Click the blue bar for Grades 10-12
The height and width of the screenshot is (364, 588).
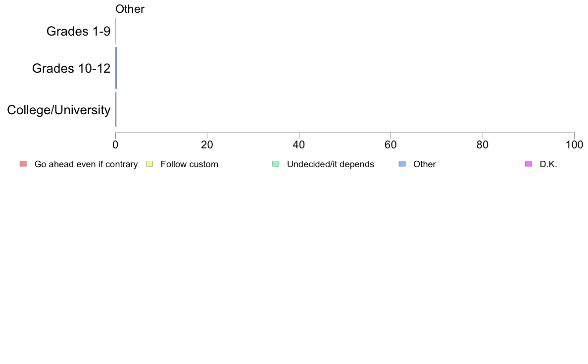[116, 68]
